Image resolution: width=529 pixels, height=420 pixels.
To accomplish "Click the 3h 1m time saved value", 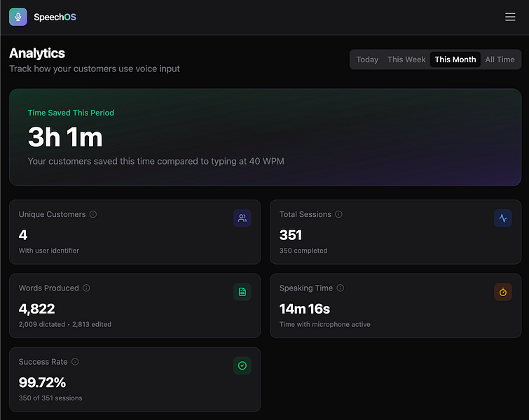I will coord(65,137).
